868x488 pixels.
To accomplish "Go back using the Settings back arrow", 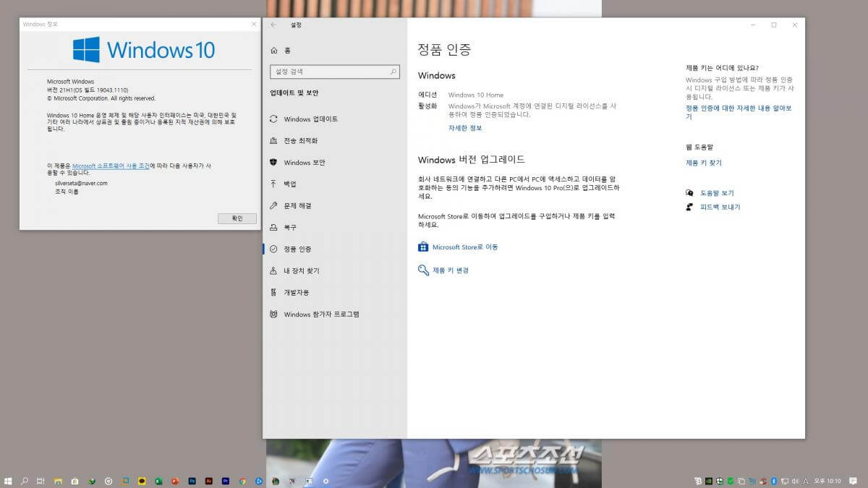I will point(273,25).
